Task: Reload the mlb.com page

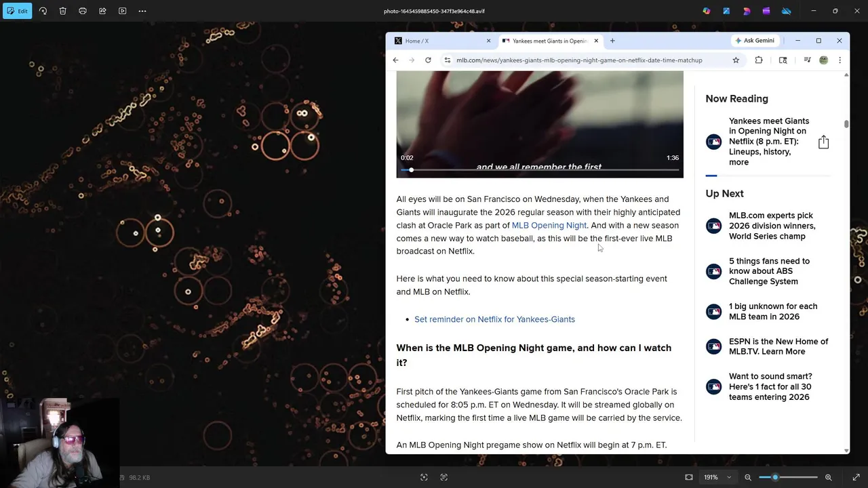Action: click(x=428, y=60)
